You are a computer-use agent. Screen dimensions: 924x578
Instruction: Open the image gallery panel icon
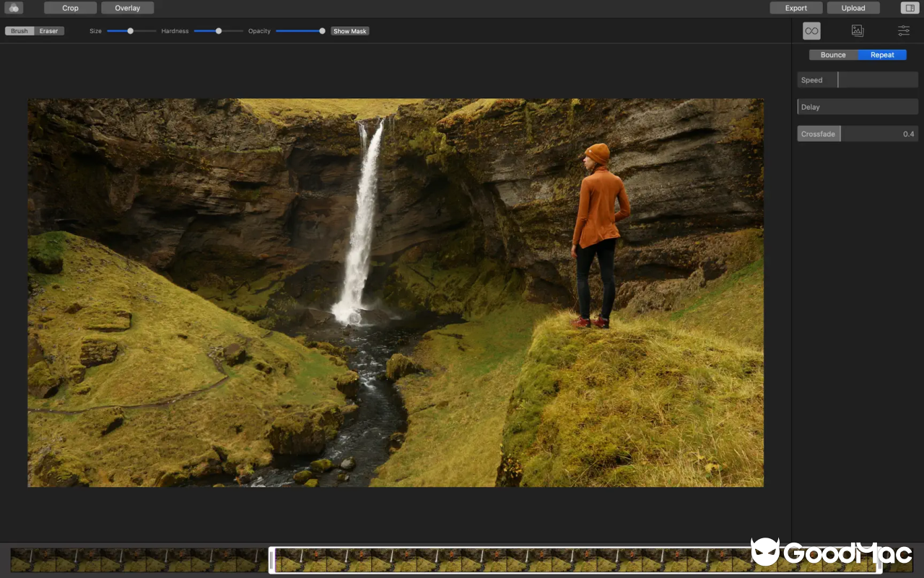click(857, 30)
